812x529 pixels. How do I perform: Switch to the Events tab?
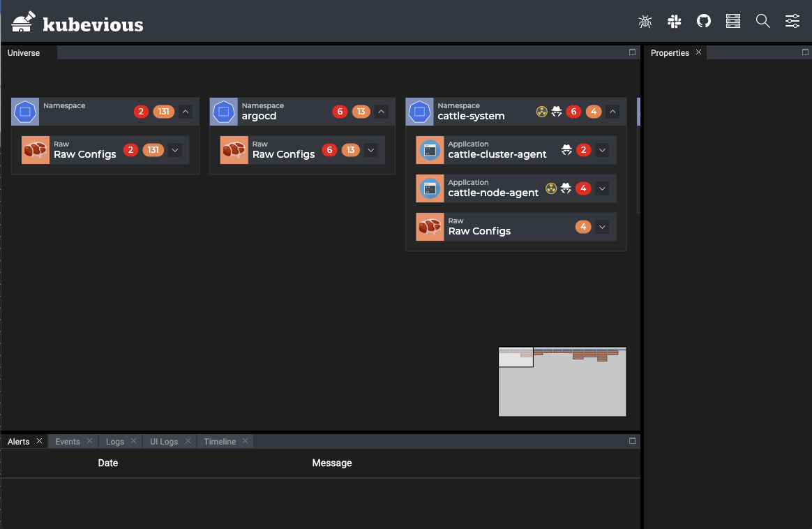(68, 442)
